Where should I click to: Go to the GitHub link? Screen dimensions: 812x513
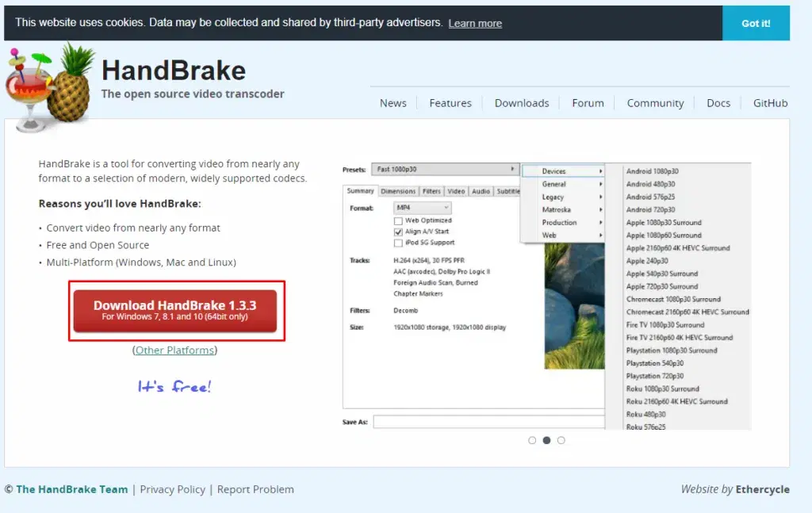[x=770, y=103]
